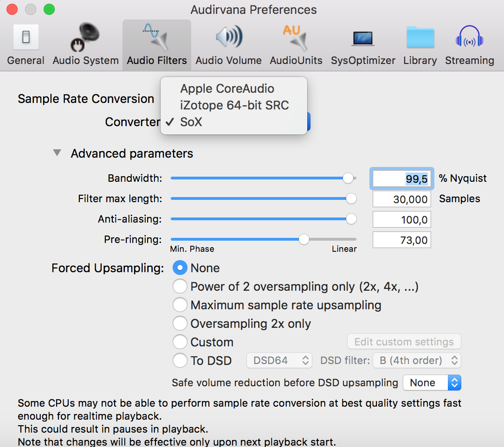Select the None forced upsampling radio
This screenshot has width=504, height=447.
click(180, 268)
